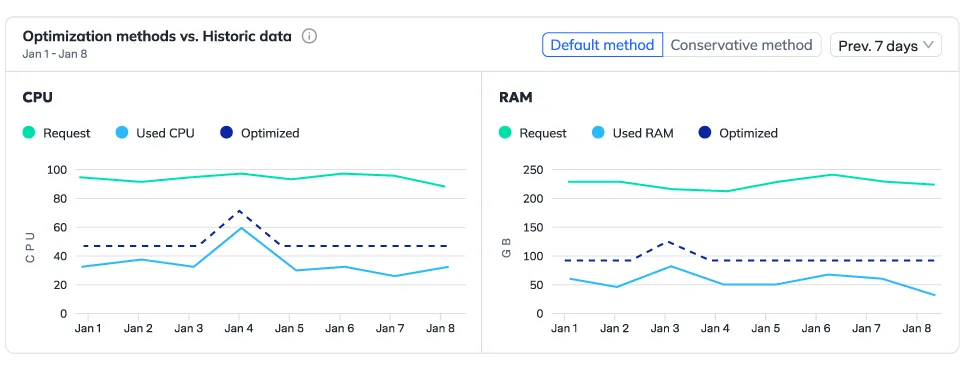Toggle the Used CPU legend dot

[122, 133]
